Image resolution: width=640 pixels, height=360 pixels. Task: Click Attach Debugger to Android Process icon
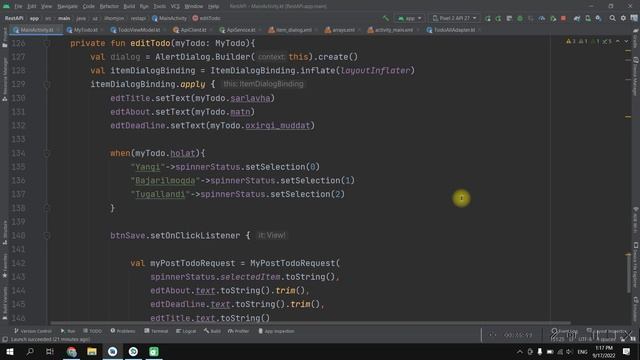coord(553,18)
